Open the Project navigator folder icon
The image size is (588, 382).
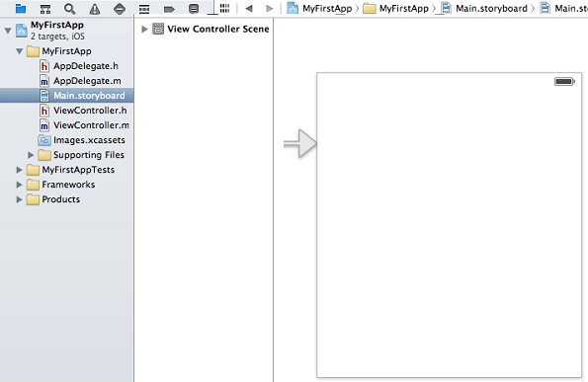pyautogui.click(x=21, y=8)
